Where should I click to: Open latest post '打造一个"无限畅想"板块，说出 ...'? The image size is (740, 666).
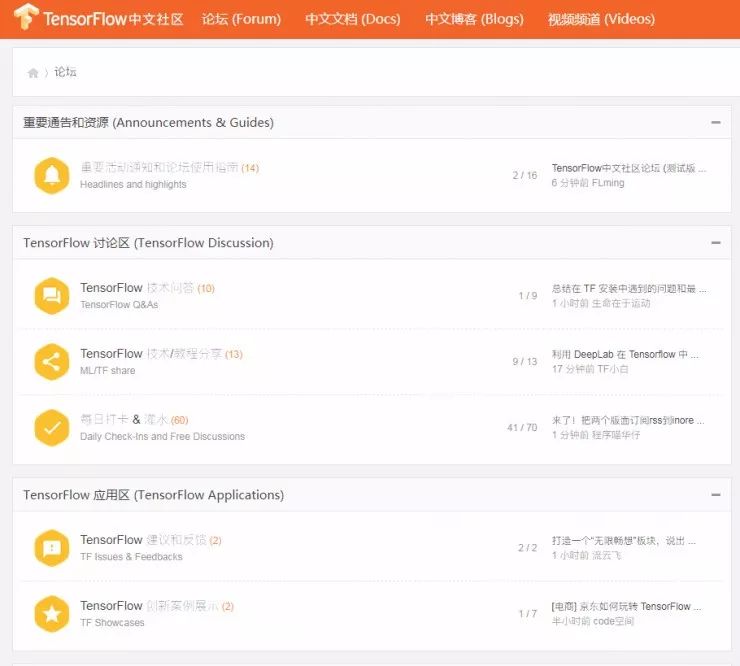[623, 540]
